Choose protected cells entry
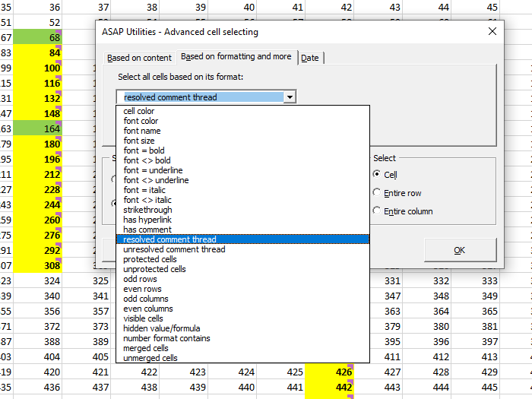The height and width of the screenshot is (399, 532). [242, 259]
